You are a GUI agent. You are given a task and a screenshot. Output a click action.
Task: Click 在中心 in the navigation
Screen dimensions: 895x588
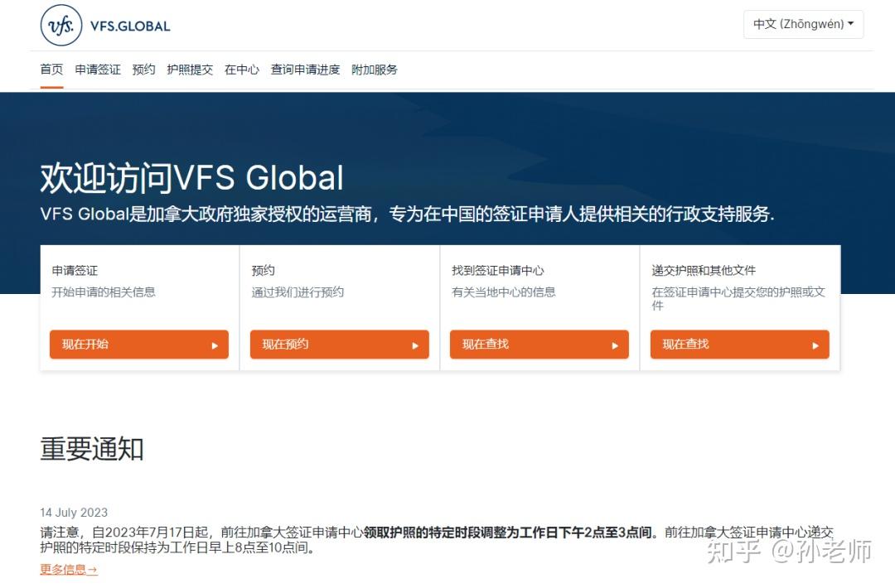241,70
